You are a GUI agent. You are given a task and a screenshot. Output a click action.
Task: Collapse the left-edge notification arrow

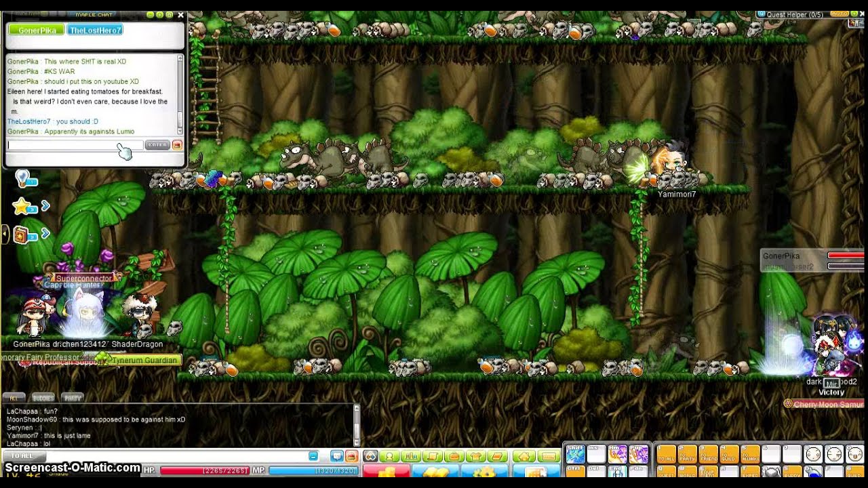pos(5,235)
